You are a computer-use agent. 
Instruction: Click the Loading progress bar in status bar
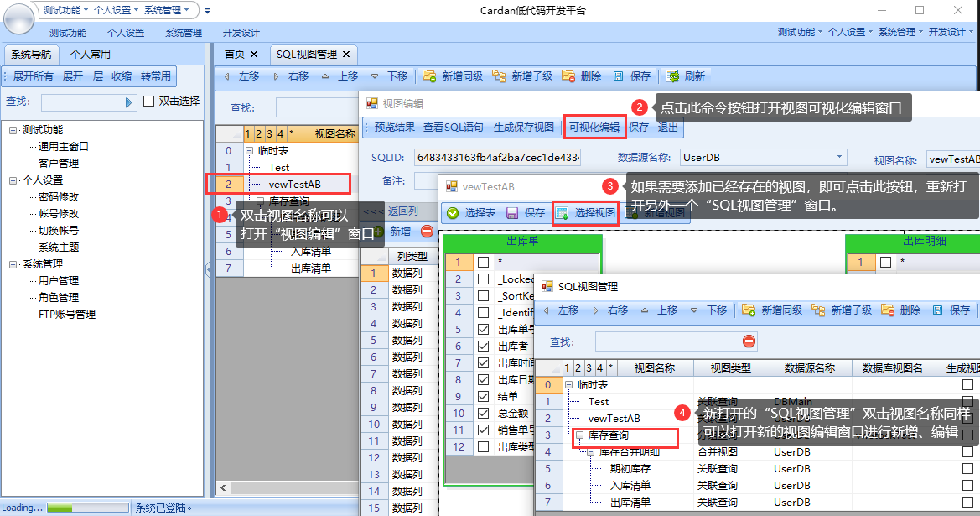point(87,508)
